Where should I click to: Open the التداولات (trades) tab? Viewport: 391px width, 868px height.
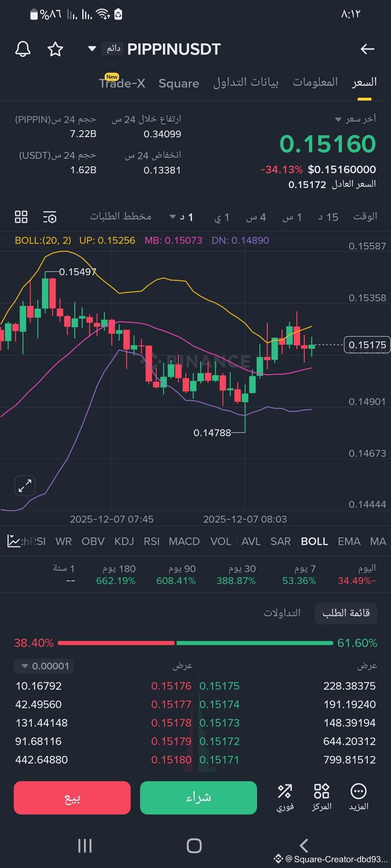(x=282, y=613)
